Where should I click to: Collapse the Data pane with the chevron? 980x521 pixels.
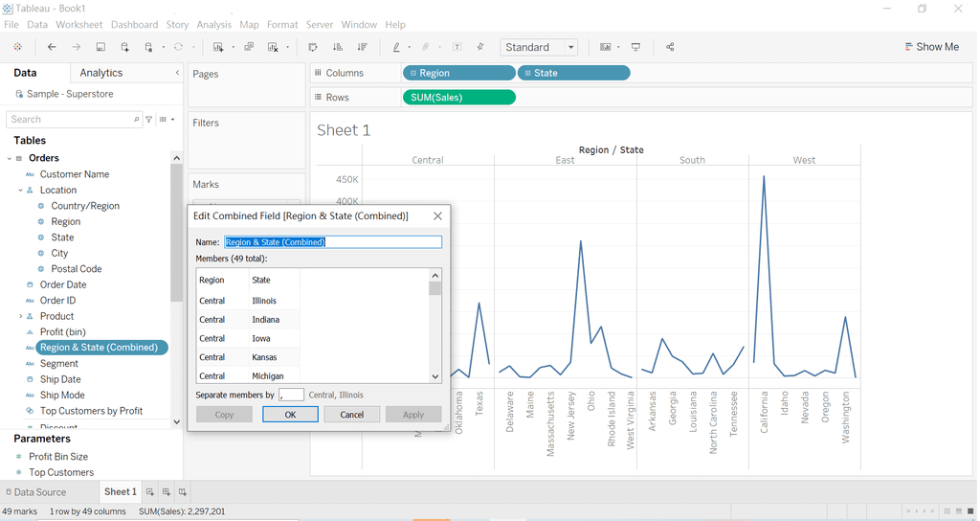pyautogui.click(x=177, y=73)
